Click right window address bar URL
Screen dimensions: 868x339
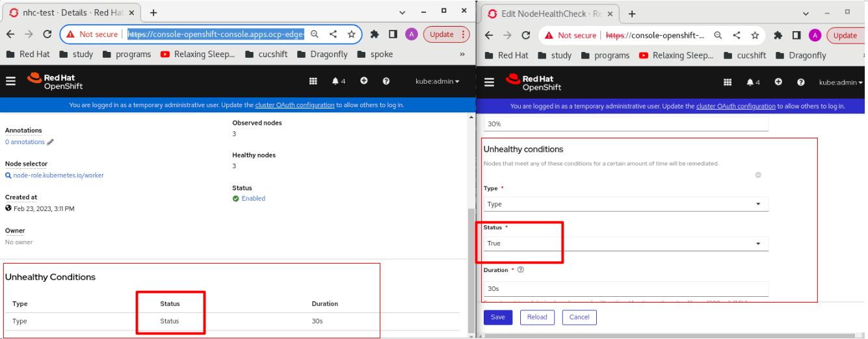pos(655,35)
